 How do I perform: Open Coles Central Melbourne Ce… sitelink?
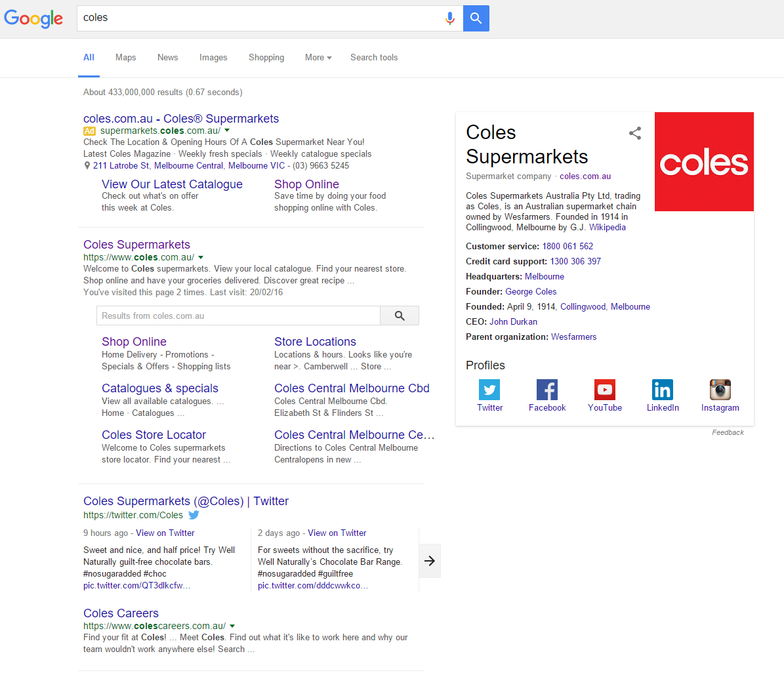click(354, 434)
